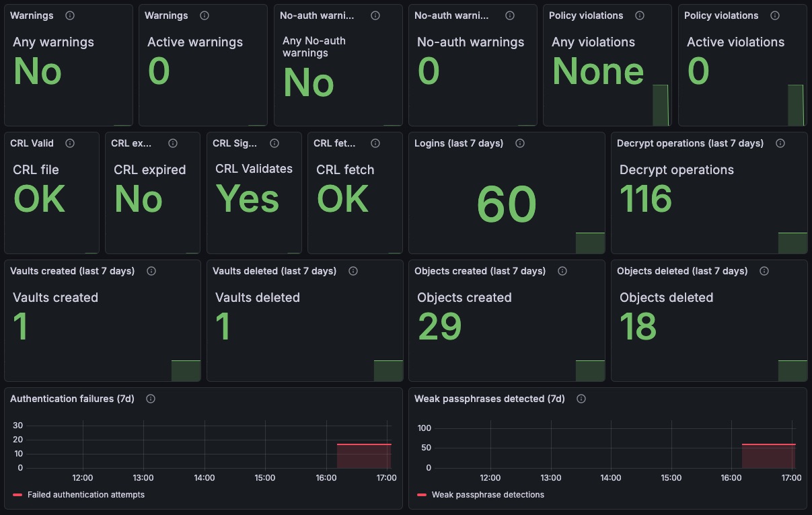Click the Authentication failures chart red bar
The image size is (812, 515).
point(364,456)
